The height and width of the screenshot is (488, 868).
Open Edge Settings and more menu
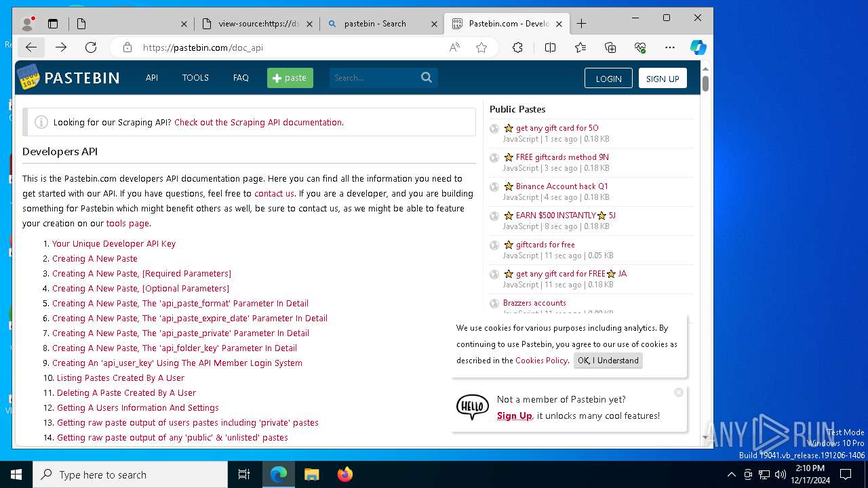coord(670,47)
